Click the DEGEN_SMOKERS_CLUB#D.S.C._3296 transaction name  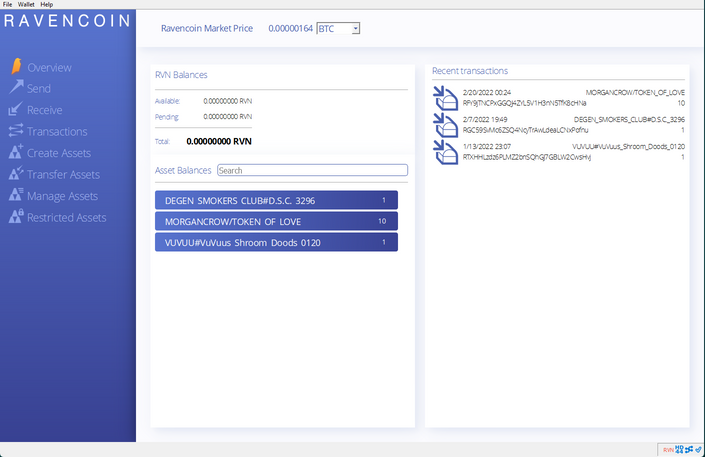coord(629,119)
